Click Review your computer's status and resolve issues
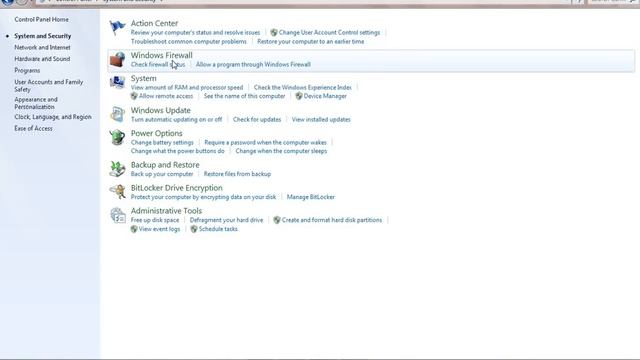 click(196, 33)
